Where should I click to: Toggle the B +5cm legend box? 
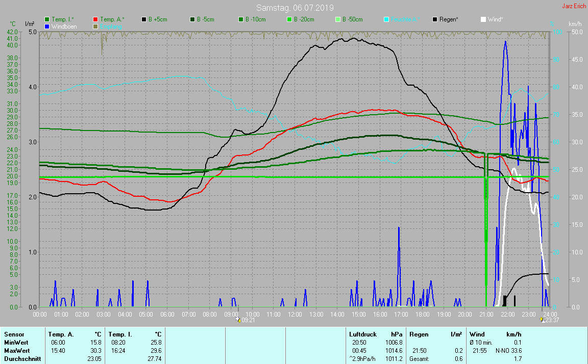[143, 19]
